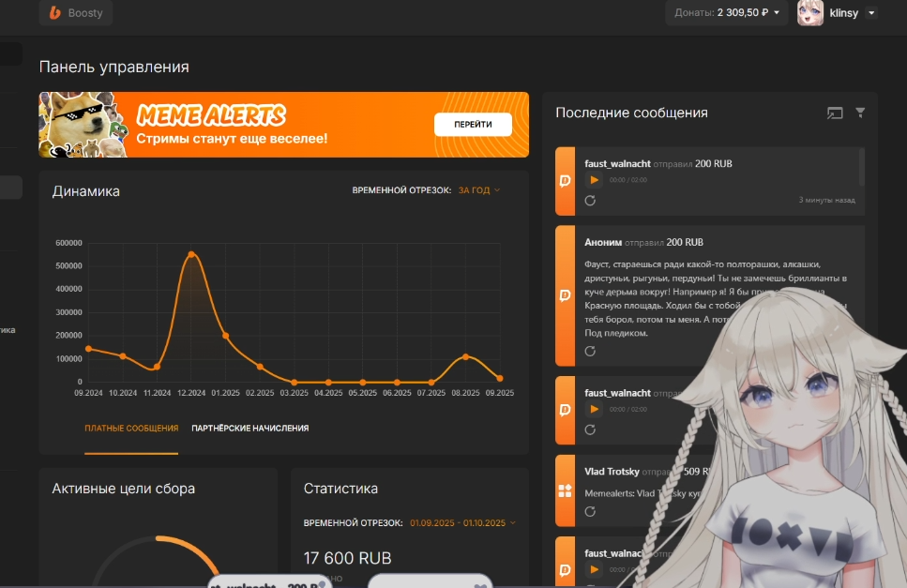Screen dimensions: 907x588
Task: Click the 12.2024 peak data point
Action: coord(191,254)
